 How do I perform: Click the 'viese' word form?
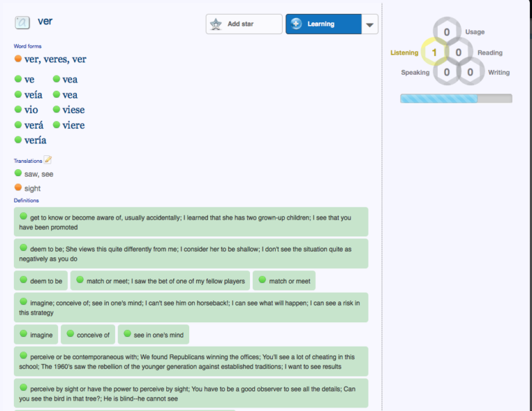pyautogui.click(x=73, y=110)
